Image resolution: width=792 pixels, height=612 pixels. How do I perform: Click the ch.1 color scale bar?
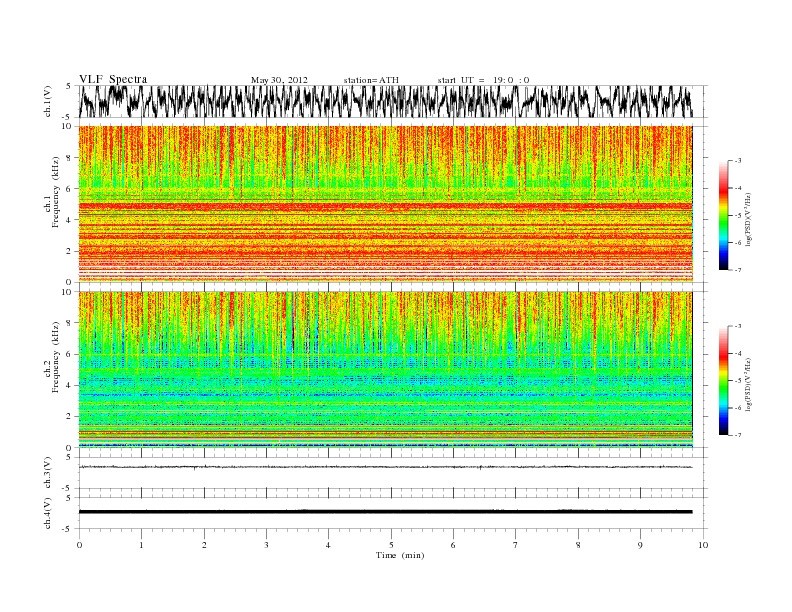[724, 215]
